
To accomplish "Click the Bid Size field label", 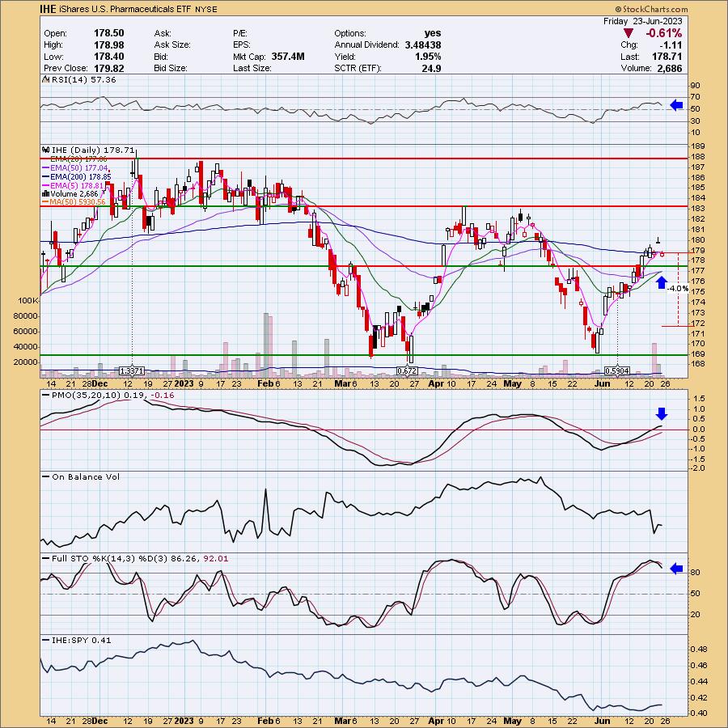I will [171, 68].
